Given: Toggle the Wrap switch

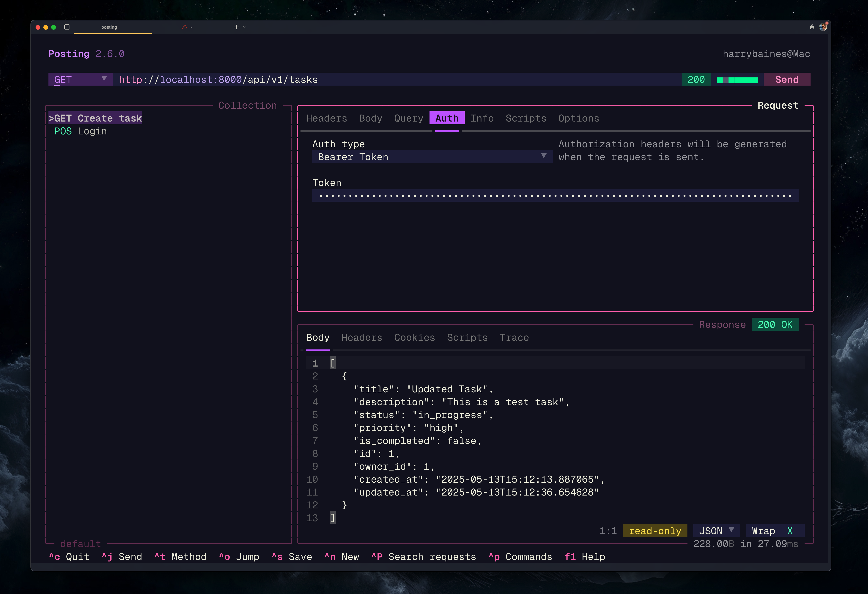Looking at the screenshot, I should (x=775, y=531).
